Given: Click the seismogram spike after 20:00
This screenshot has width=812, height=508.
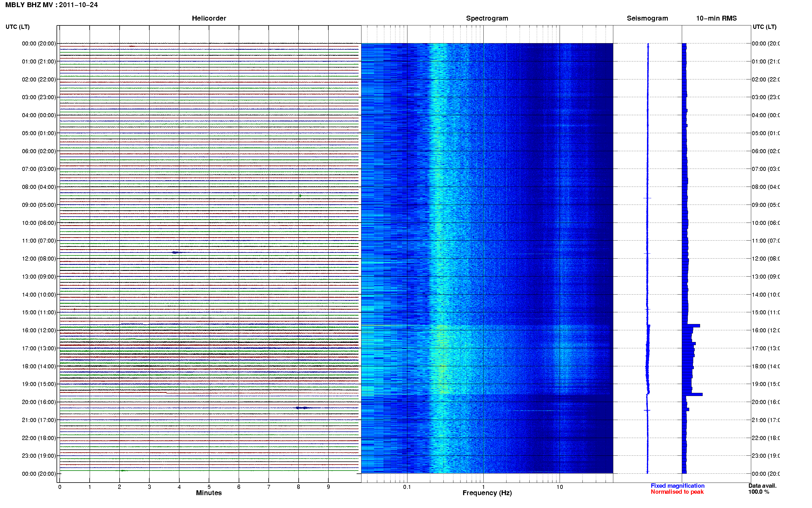Looking at the screenshot, I should click(x=647, y=410).
